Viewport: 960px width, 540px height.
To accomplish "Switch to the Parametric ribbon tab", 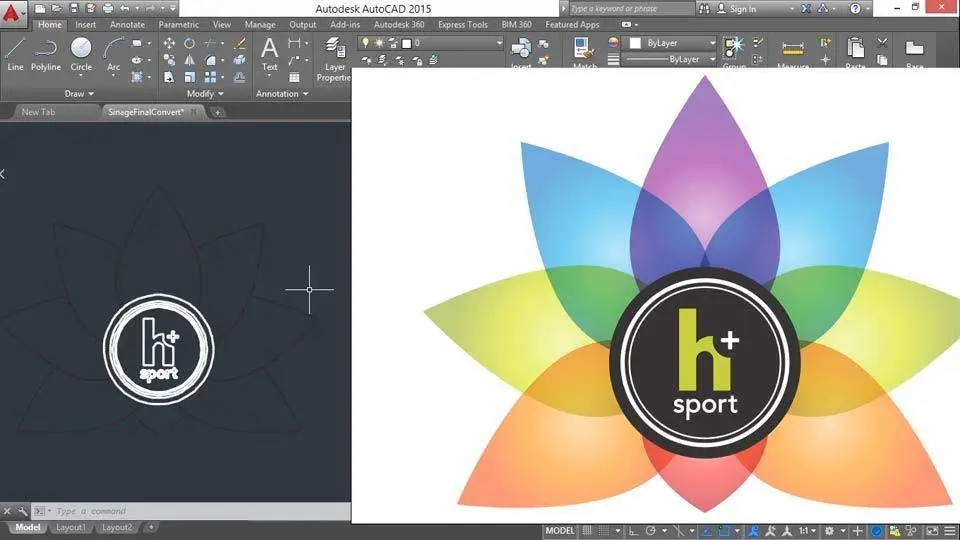I will tap(179, 24).
